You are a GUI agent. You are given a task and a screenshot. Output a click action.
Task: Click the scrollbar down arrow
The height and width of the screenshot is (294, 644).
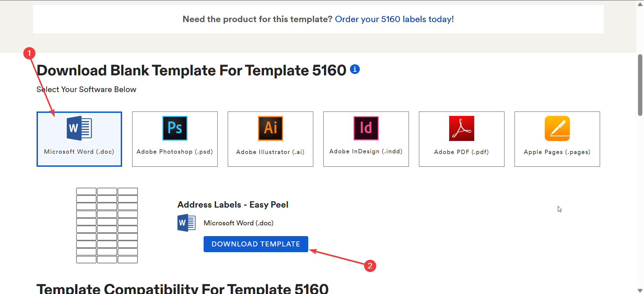pyautogui.click(x=640, y=290)
